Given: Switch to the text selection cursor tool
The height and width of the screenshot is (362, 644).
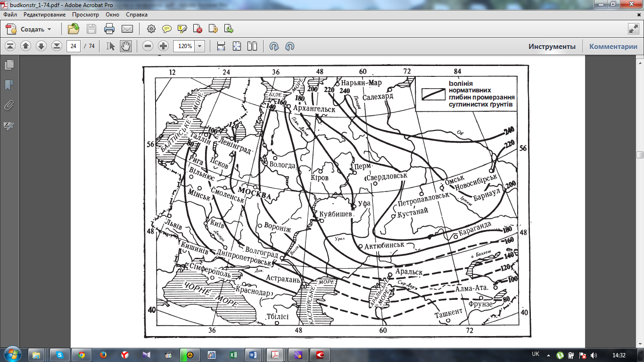Looking at the screenshot, I should tap(111, 46).
